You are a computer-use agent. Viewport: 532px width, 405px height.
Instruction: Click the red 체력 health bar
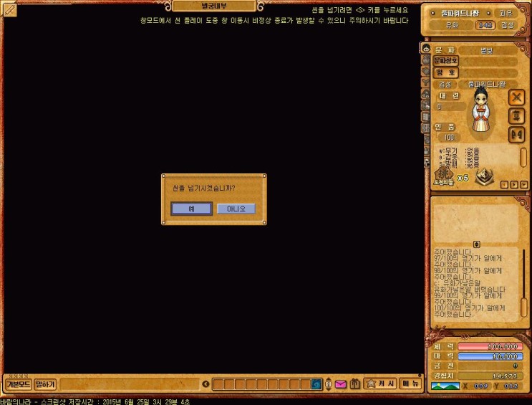(490, 346)
